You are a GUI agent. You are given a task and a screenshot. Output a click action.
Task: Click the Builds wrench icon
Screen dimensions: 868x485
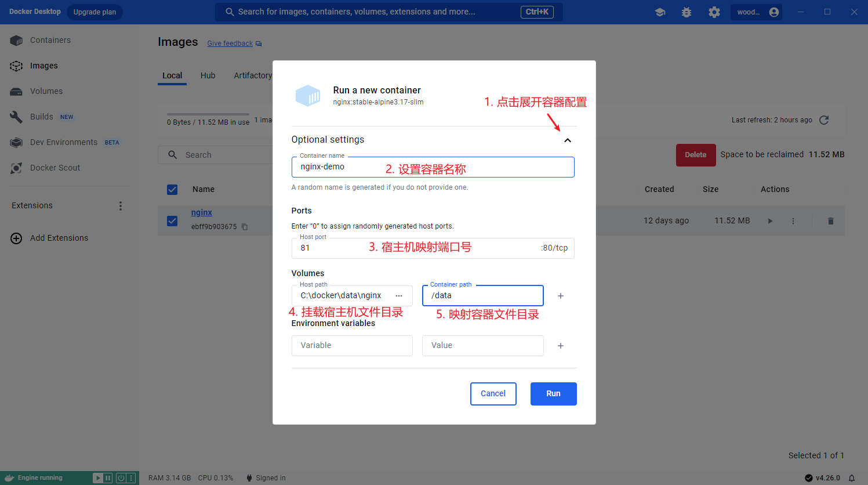point(16,117)
